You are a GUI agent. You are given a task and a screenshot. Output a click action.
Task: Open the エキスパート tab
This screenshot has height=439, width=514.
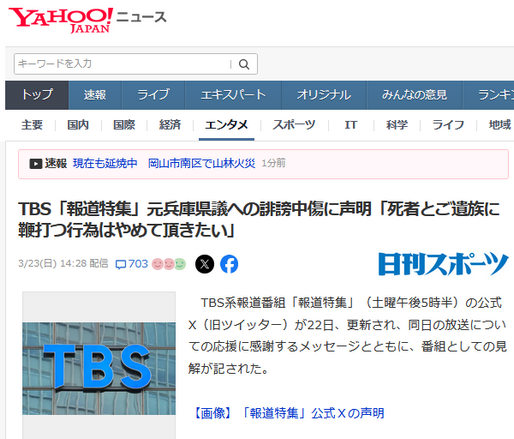(x=233, y=95)
